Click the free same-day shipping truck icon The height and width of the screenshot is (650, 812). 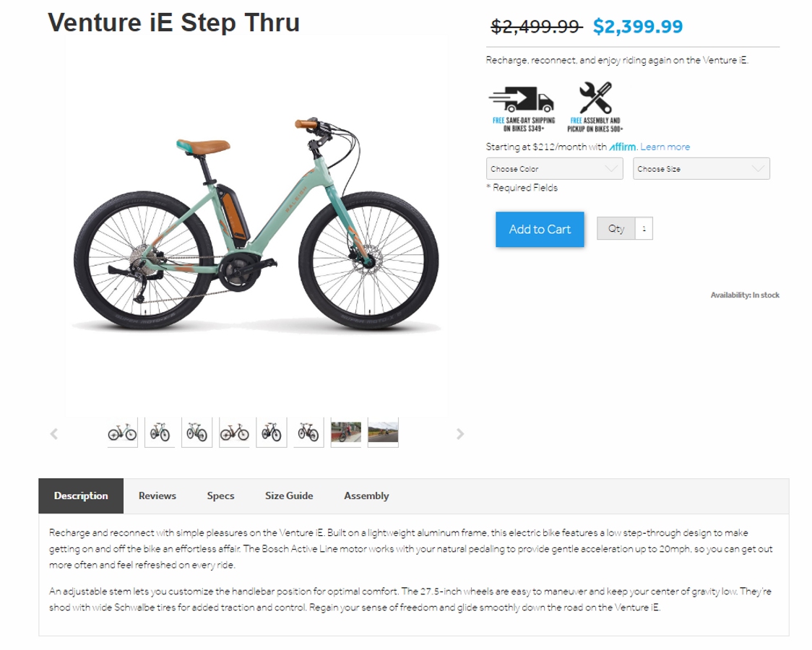click(x=522, y=99)
